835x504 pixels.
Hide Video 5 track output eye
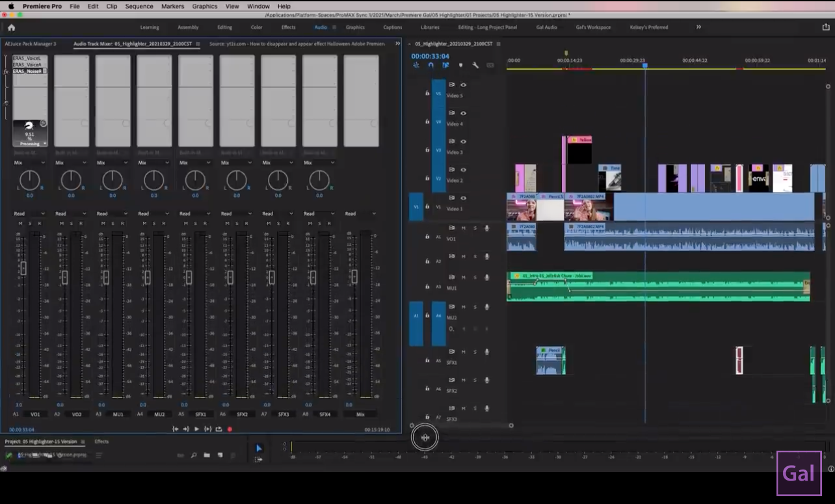464,85
